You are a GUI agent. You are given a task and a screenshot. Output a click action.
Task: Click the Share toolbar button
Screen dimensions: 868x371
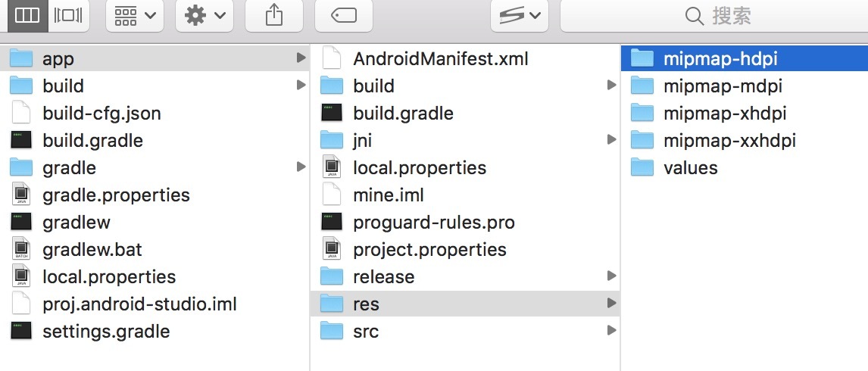[274, 16]
